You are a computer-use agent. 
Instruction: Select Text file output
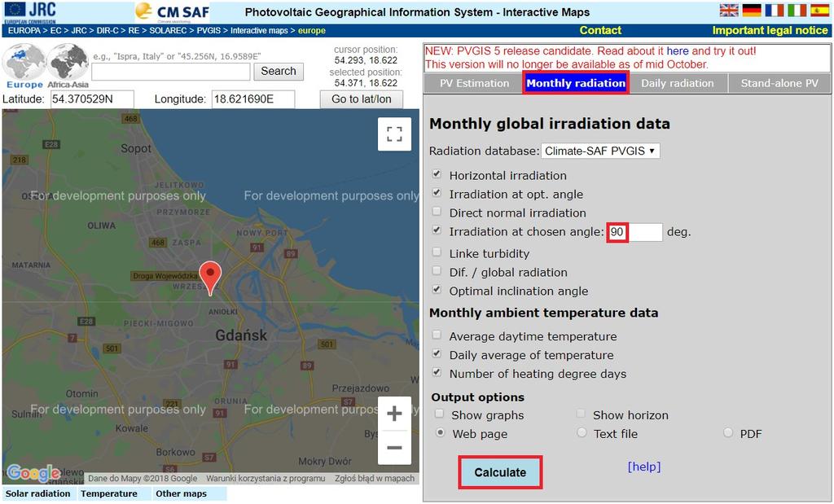tap(582, 433)
